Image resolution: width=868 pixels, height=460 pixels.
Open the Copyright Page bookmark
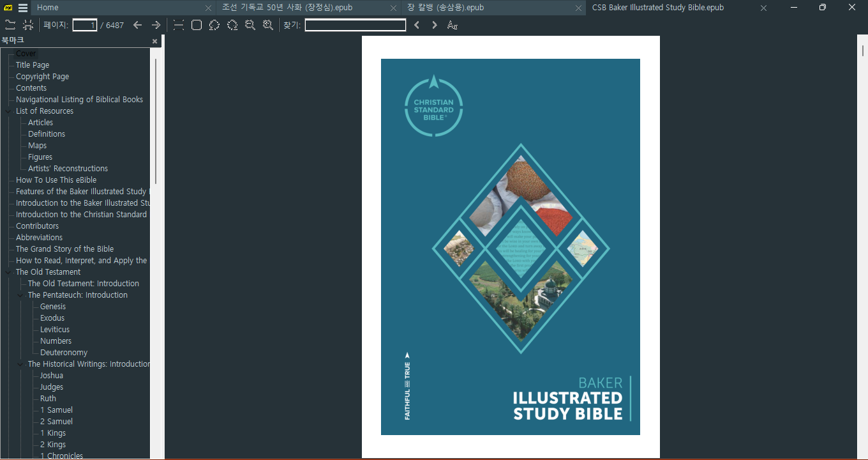tap(42, 77)
